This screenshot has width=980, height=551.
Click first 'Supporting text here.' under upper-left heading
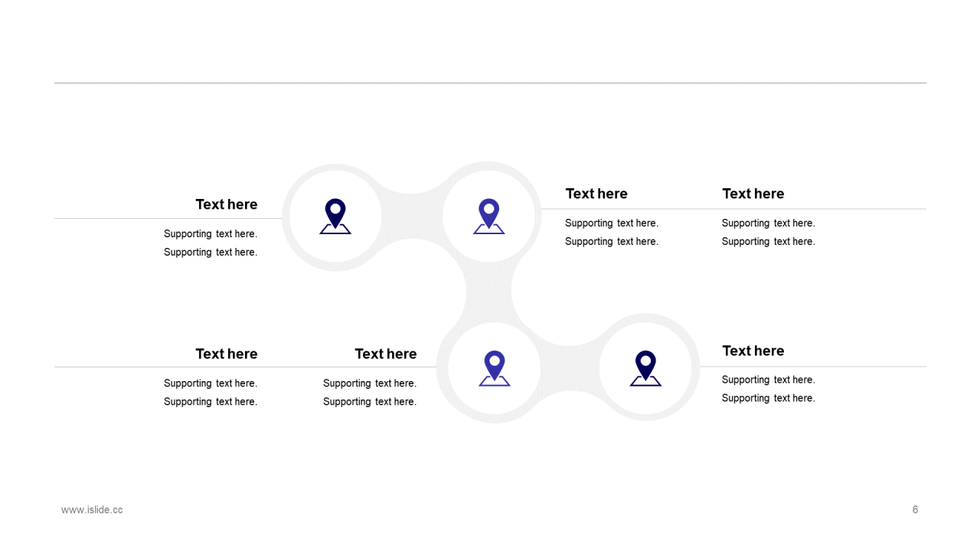click(x=211, y=234)
